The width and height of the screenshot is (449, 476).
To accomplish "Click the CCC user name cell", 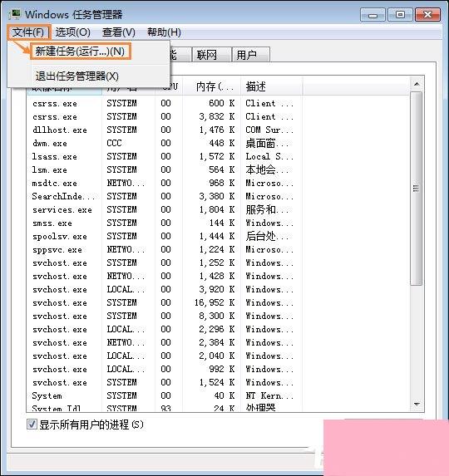I will point(114,143).
